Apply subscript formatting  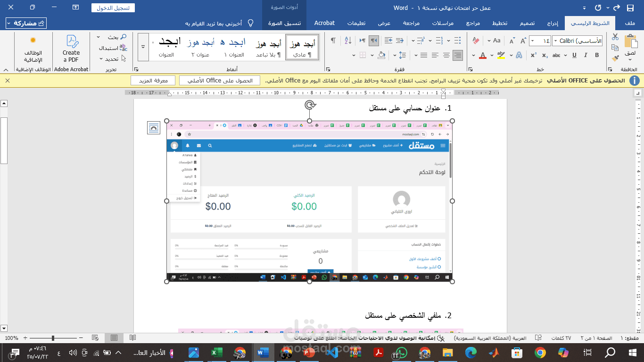(545, 56)
